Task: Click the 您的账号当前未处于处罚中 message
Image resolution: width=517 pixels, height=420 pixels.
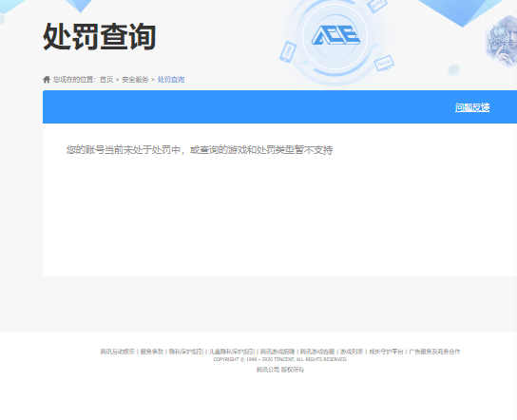Action: 200,150
